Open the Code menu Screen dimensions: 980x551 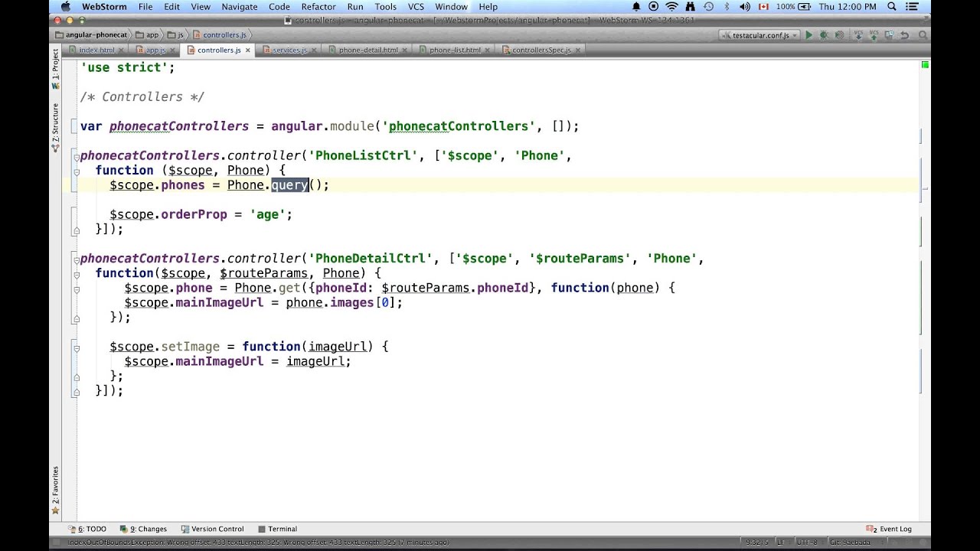[279, 7]
